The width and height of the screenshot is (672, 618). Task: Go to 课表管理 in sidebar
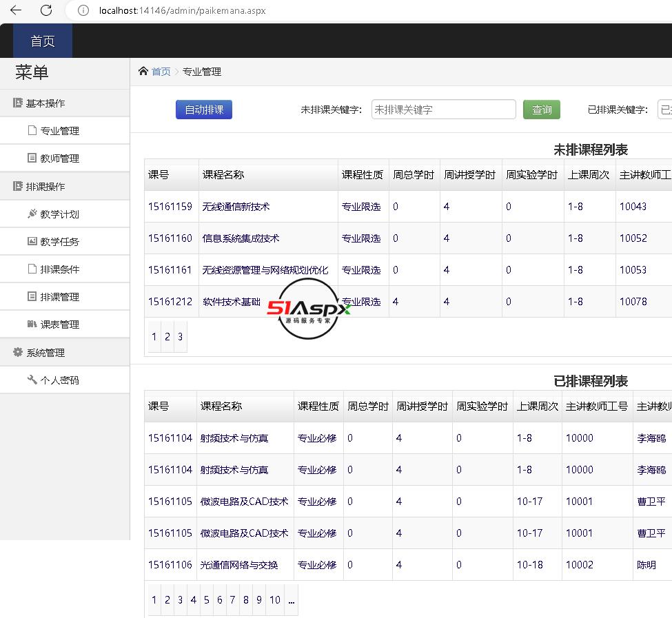(x=59, y=325)
